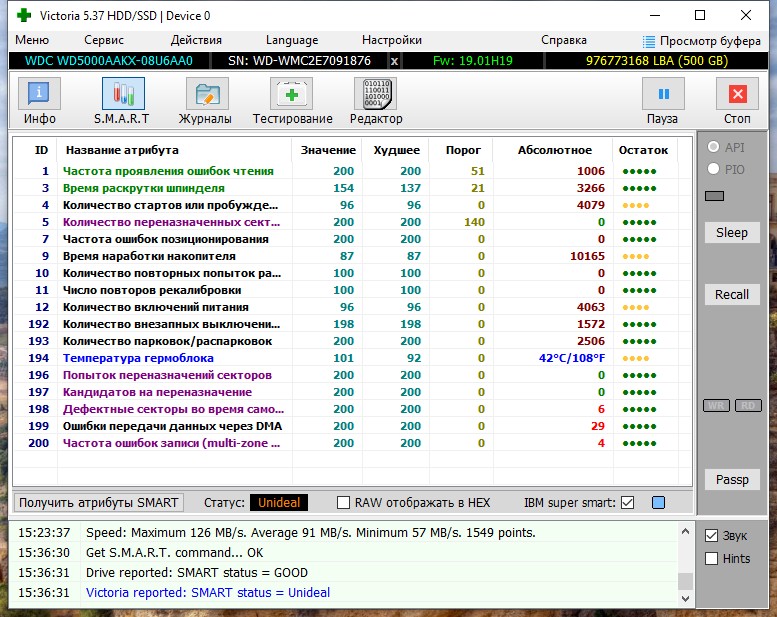The width and height of the screenshot is (777, 617).
Task: Select row Кандидатов на переназначение
Action: click(x=353, y=392)
